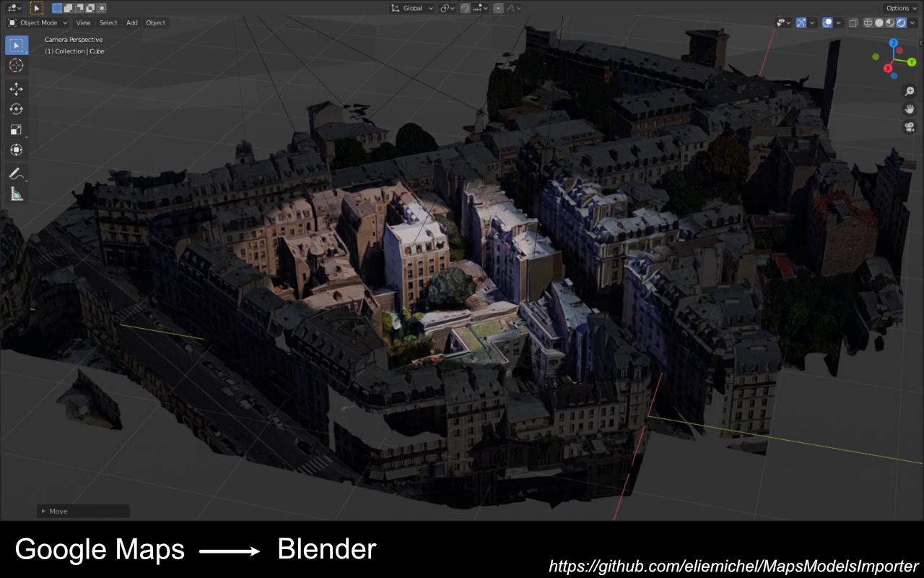Open the snapping options dropdown
Viewport: 924px width, 578px height.
tap(479, 8)
